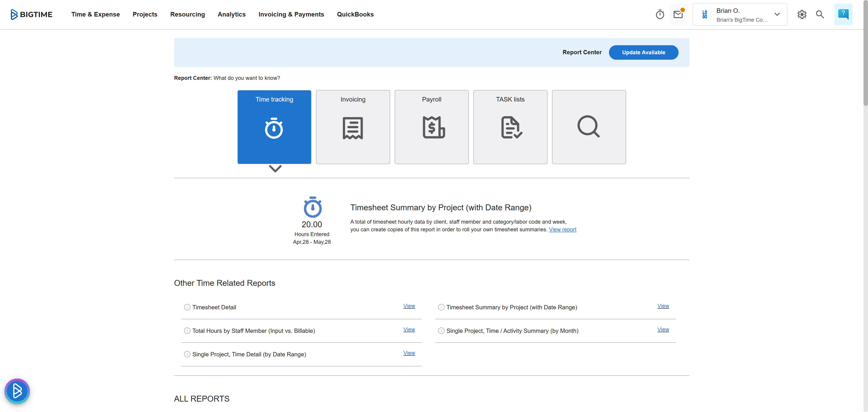Image resolution: width=868 pixels, height=412 pixels.
Task: Click the '20.00' hours entered value
Action: 312,225
